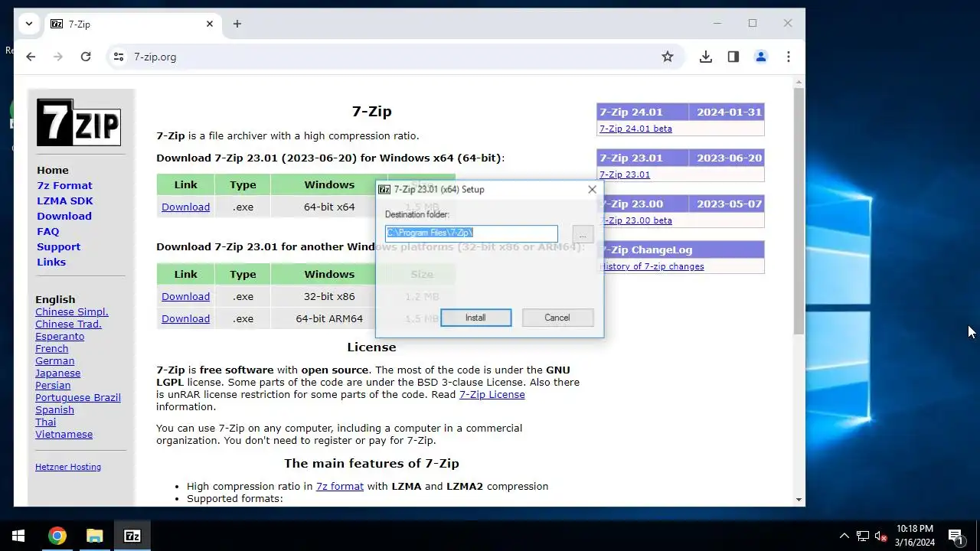
Task: Toggle Chrome side panel icon
Action: tap(733, 57)
